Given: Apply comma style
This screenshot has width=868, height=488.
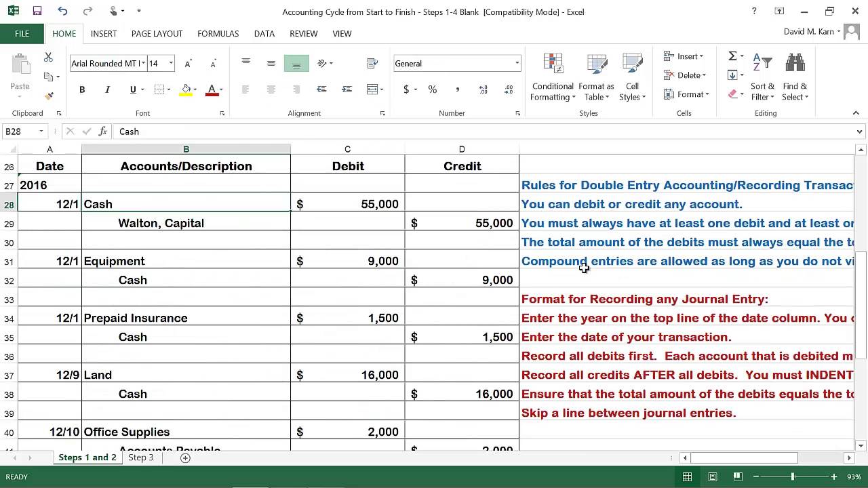Looking at the screenshot, I should coord(458,89).
